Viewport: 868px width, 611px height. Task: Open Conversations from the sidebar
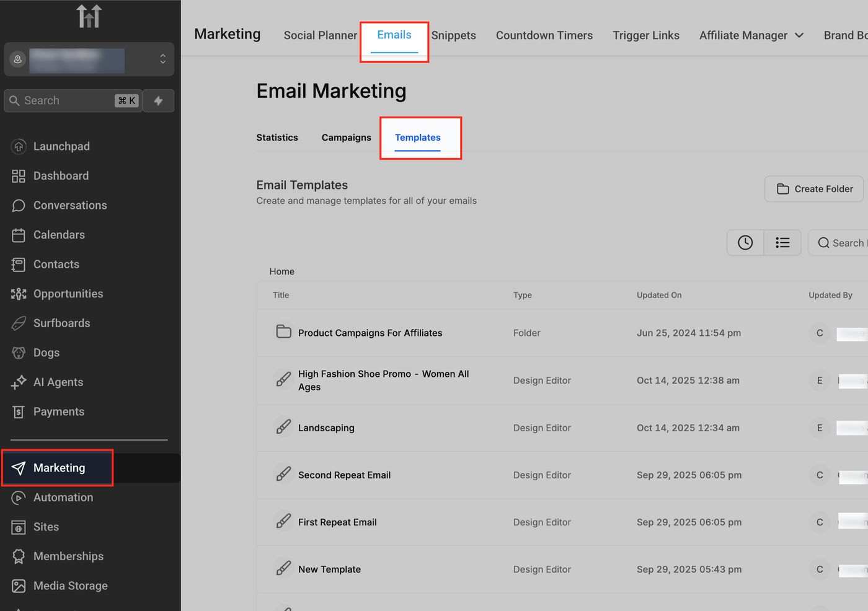pyautogui.click(x=69, y=205)
